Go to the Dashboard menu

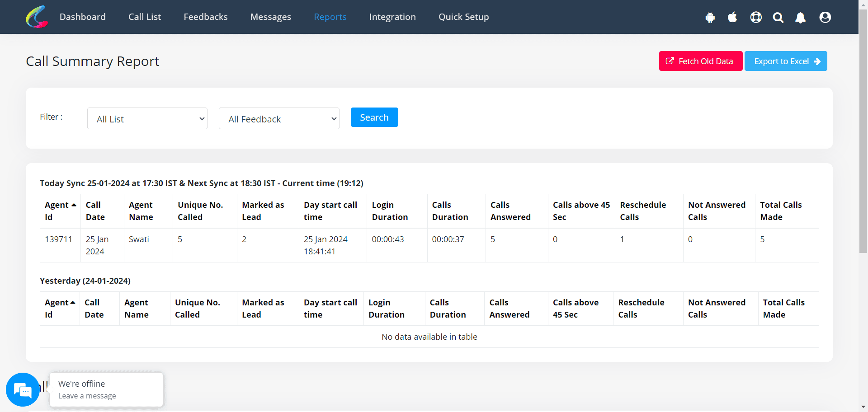click(x=82, y=17)
